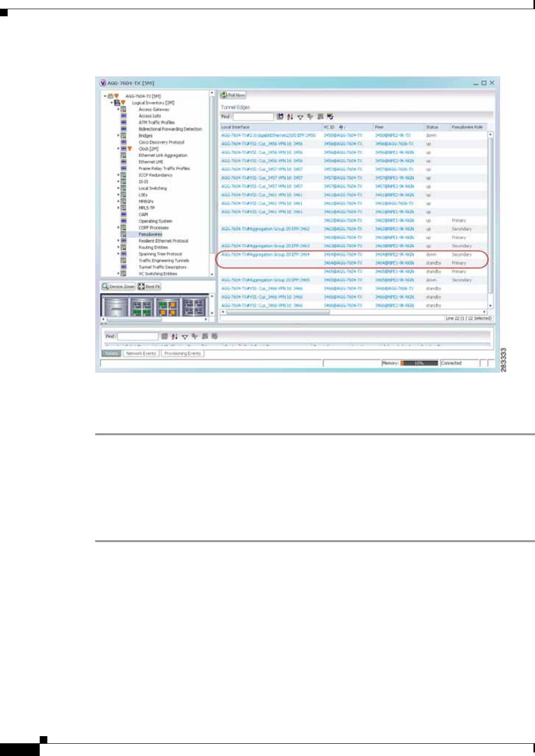Click the Memory usage progress bar
535x756 pixels.
point(419,363)
